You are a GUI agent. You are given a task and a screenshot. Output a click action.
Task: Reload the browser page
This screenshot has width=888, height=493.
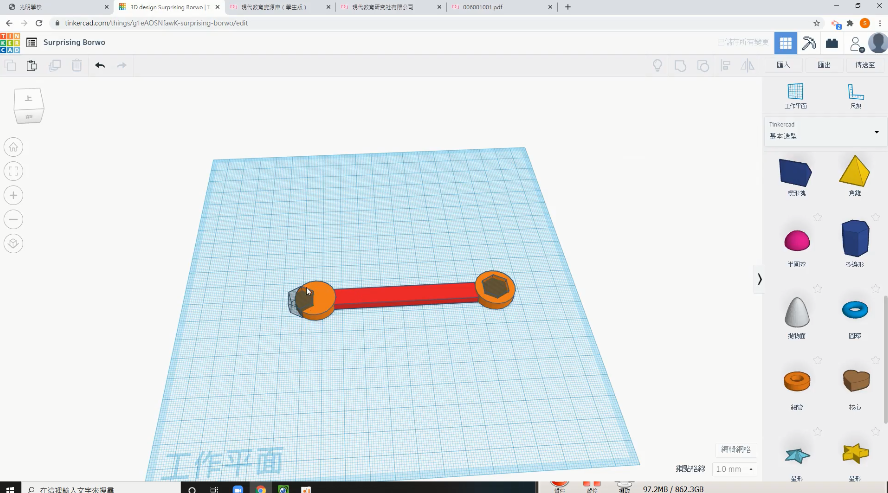click(39, 23)
